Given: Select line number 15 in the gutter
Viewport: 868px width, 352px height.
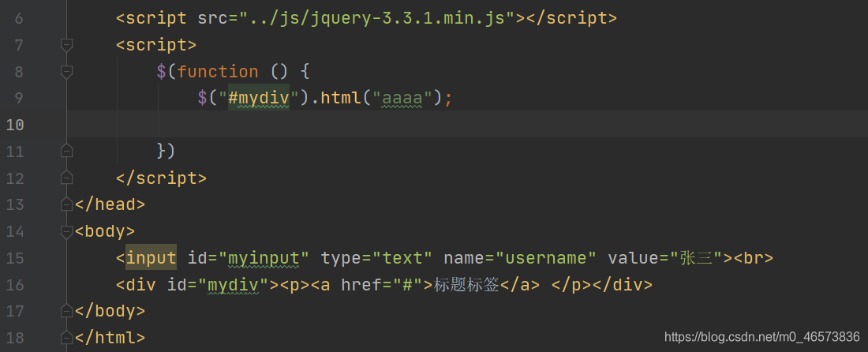Looking at the screenshot, I should click(15, 257).
